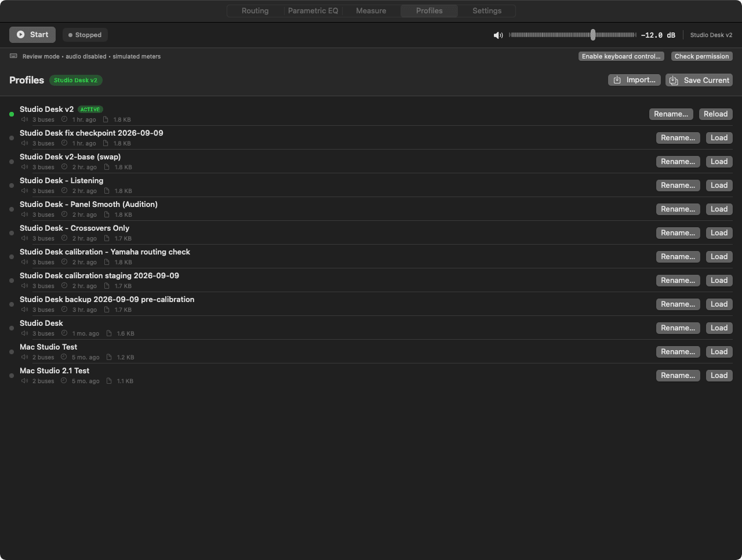742x560 pixels.
Task: Select Studio Desk - Panel Smooth (Audition) name
Action: [x=89, y=204]
